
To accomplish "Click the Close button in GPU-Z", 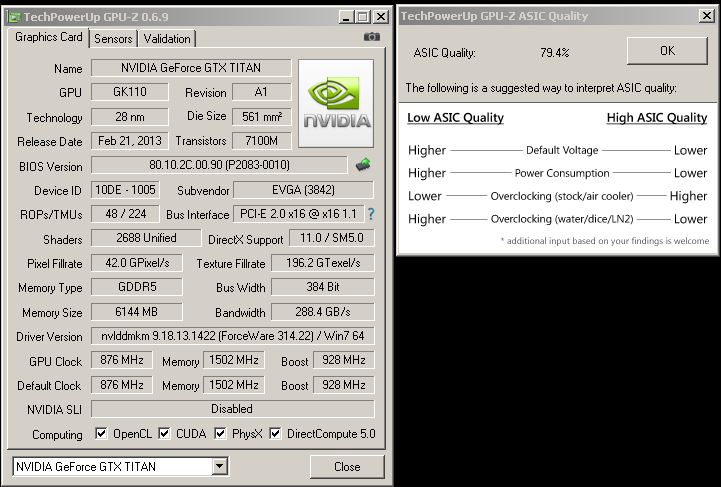I will [x=347, y=467].
